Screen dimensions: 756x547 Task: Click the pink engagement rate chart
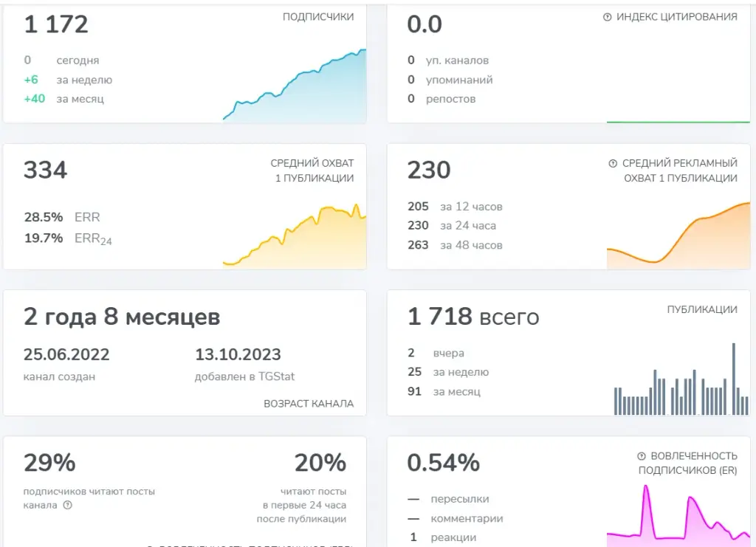point(678,516)
